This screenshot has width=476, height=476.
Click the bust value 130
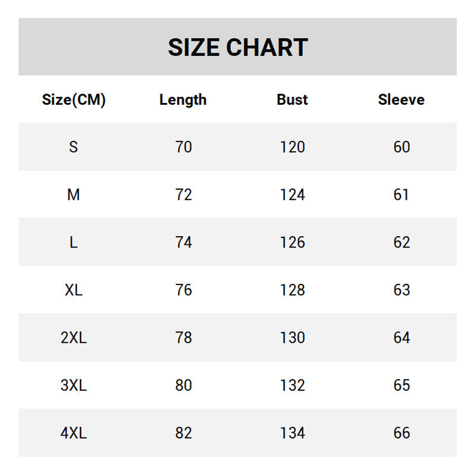[x=292, y=337]
